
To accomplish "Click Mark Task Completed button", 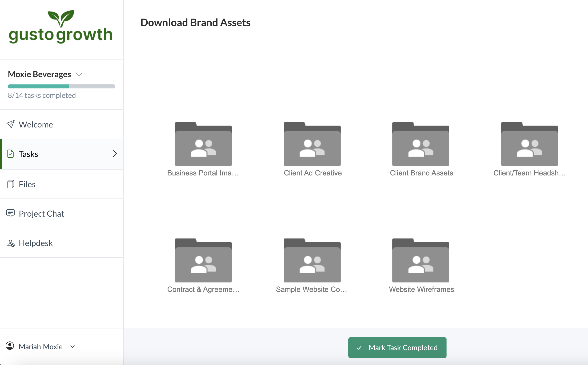I will [397, 347].
